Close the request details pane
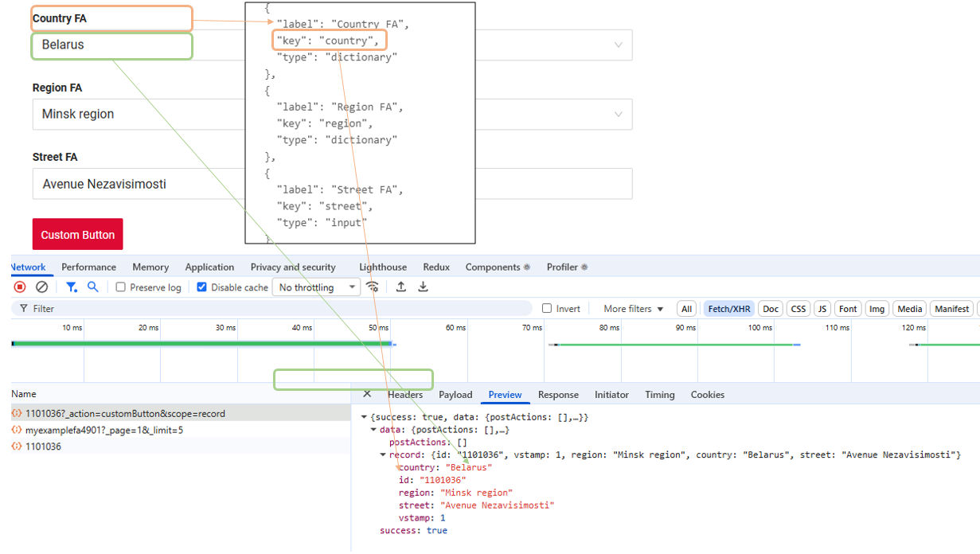This screenshot has height=554, width=980. click(367, 394)
